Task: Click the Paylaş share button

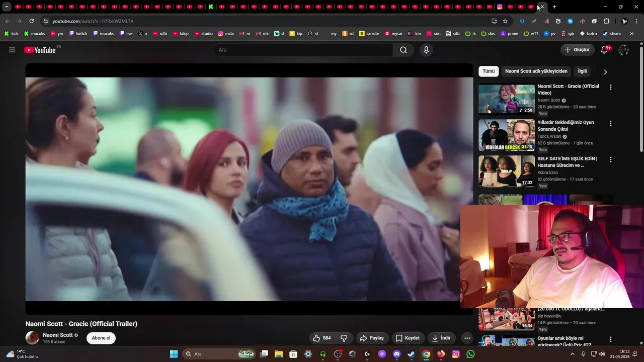Action: pos(371,338)
